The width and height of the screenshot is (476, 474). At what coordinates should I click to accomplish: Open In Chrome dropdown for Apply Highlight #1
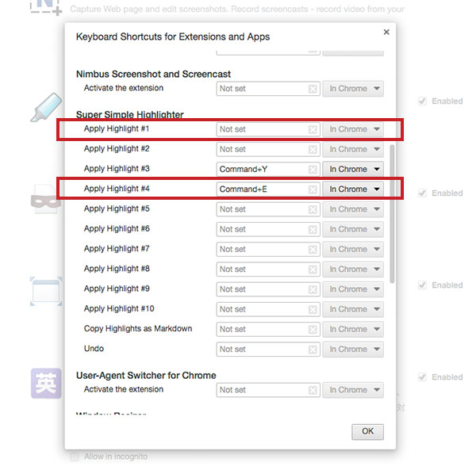[353, 129]
